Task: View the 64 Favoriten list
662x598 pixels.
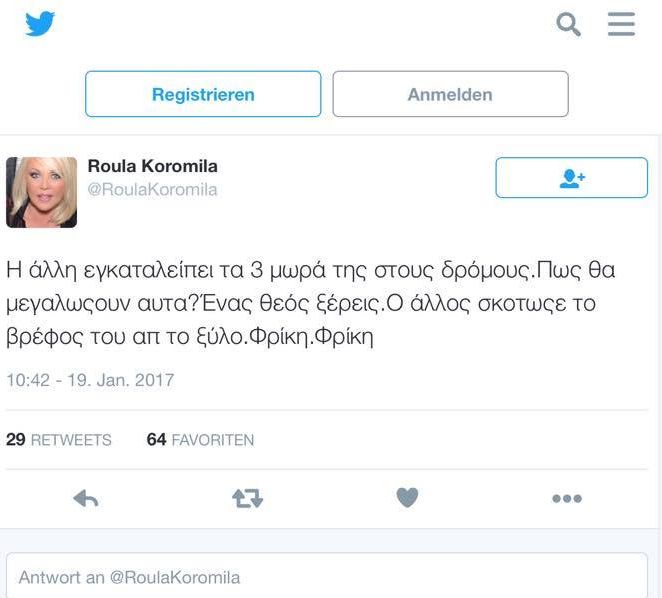Action: (x=200, y=440)
